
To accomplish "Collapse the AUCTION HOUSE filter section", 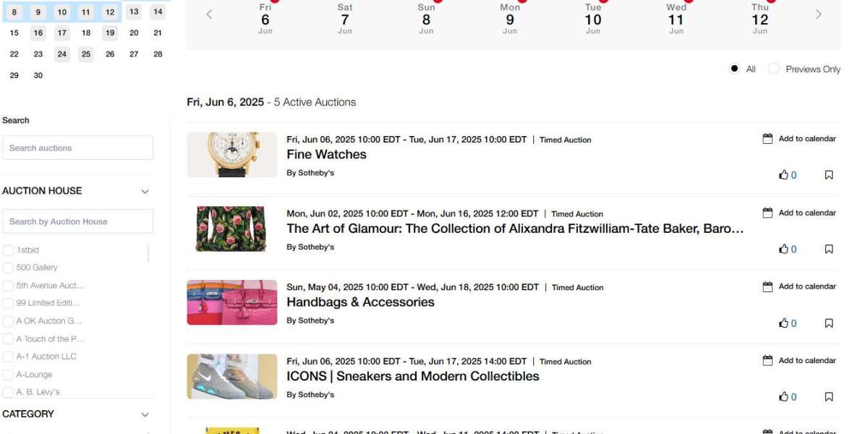I will 145,192.
